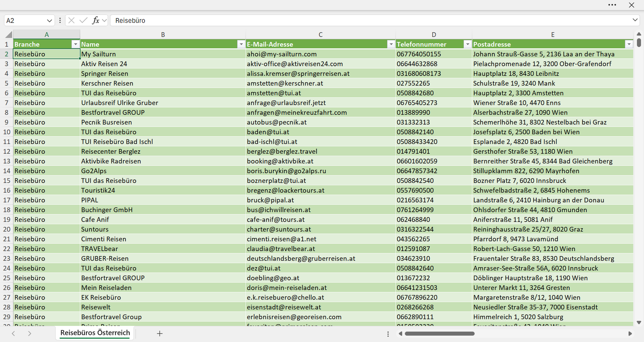Close the spreadsheet window
Screen dimensions: 644x342
coord(631,5)
